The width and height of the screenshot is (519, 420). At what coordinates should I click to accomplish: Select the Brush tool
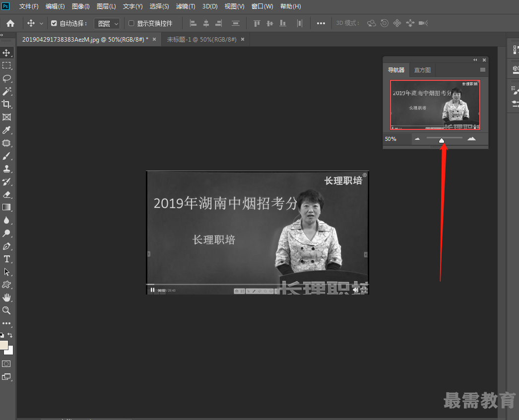6,156
